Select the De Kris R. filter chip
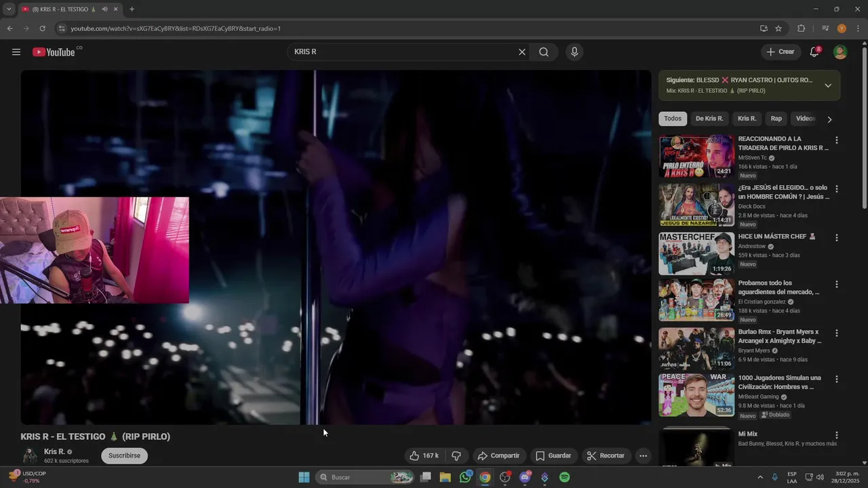Viewport: 868px width, 488px height. [x=709, y=119]
